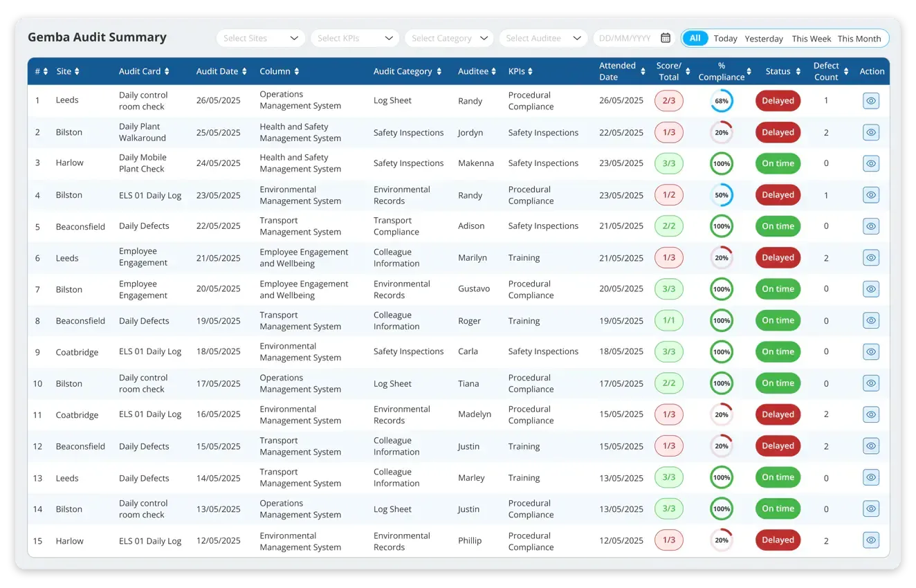The height and width of the screenshot is (588, 916).
Task: Switch to the Today filter tab
Action: (725, 39)
